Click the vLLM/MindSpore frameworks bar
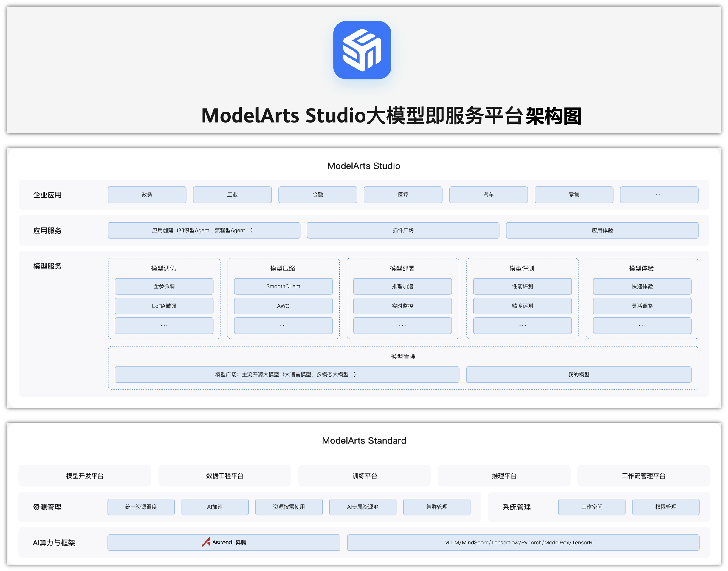 [523, 542]
